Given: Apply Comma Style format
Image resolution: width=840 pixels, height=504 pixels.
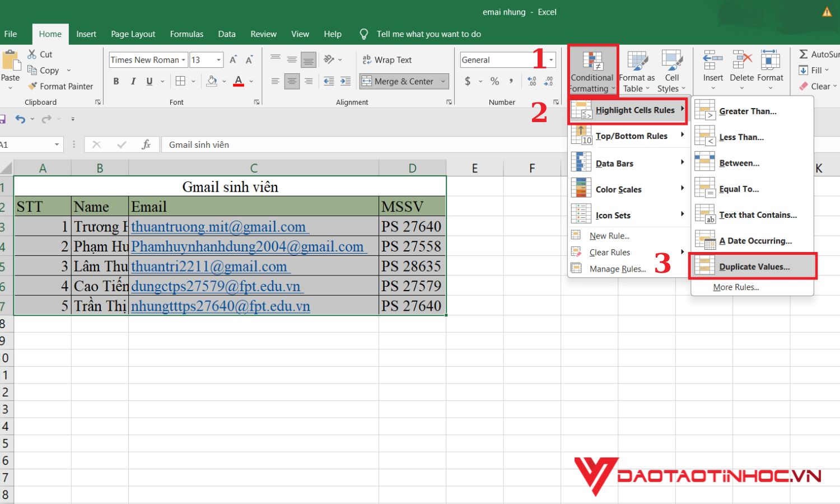Looking at the screenshot, I should (511, 81).
